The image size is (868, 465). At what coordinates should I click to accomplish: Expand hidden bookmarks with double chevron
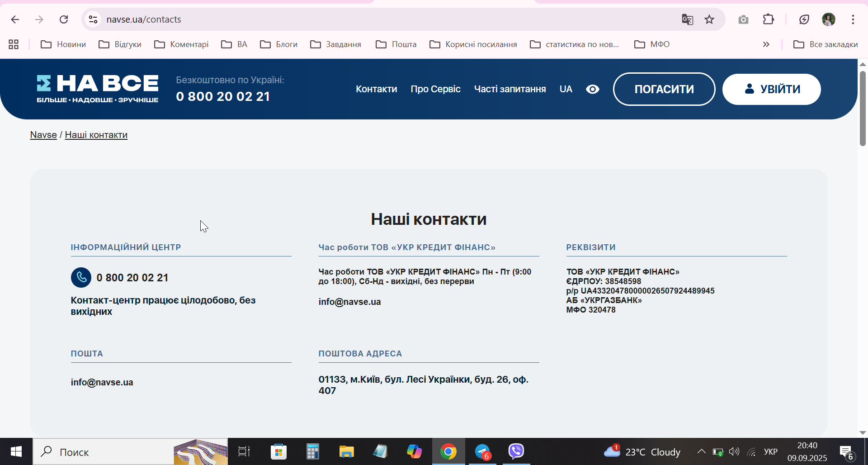coord(766,44)
